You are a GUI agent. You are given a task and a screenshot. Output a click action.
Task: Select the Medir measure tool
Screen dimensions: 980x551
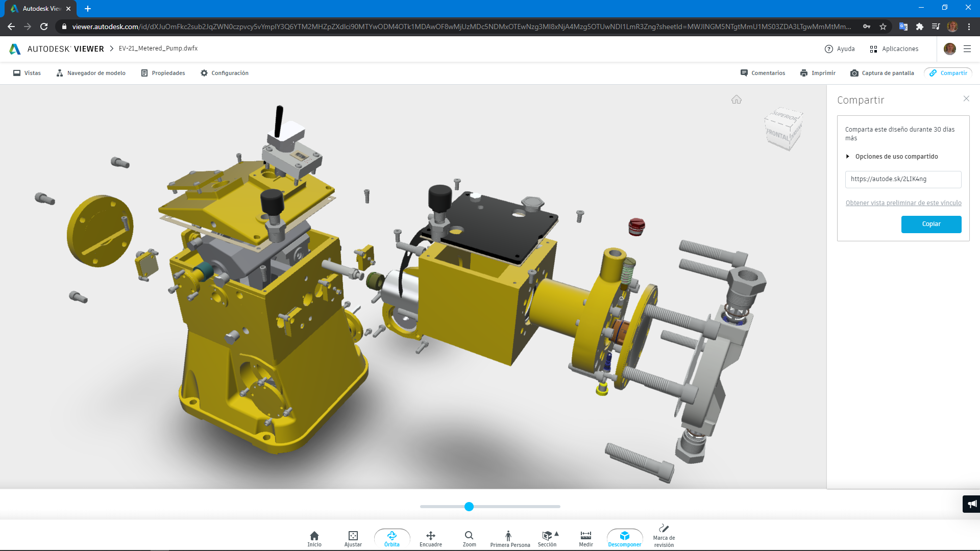585,538
